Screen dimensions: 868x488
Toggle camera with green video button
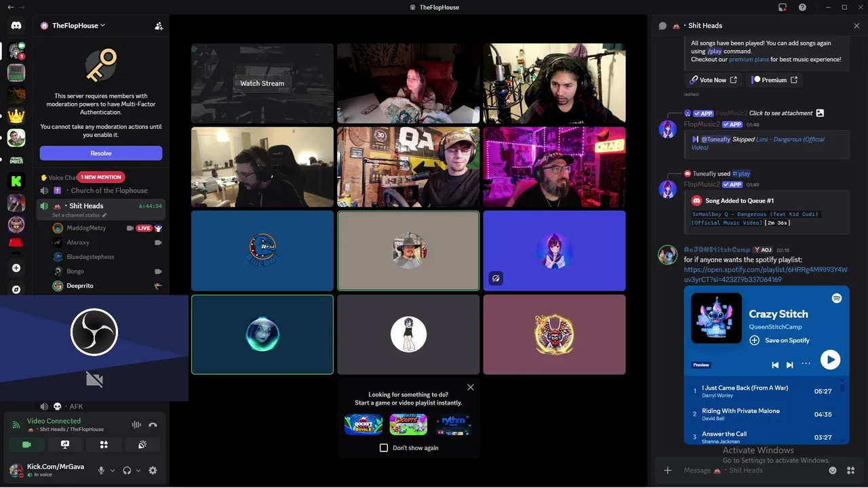click(x=26, y=445)
